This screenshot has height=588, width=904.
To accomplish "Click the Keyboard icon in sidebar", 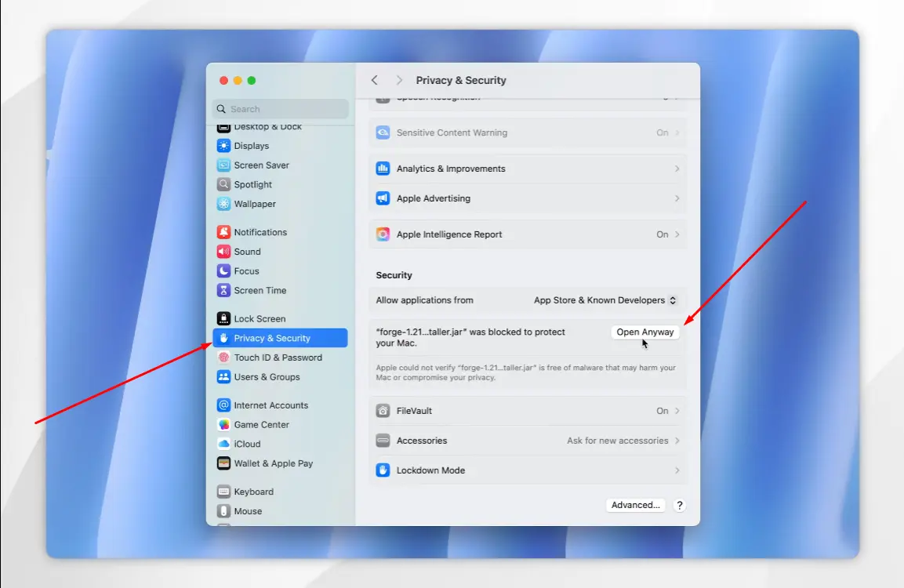I will 223,492.
